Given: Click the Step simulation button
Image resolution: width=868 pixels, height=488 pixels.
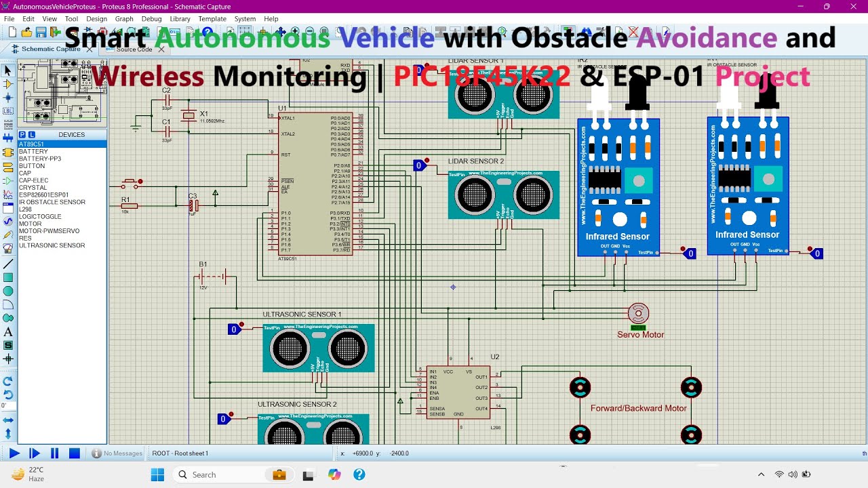Looking at the screenshot, I should click(35, 453).
